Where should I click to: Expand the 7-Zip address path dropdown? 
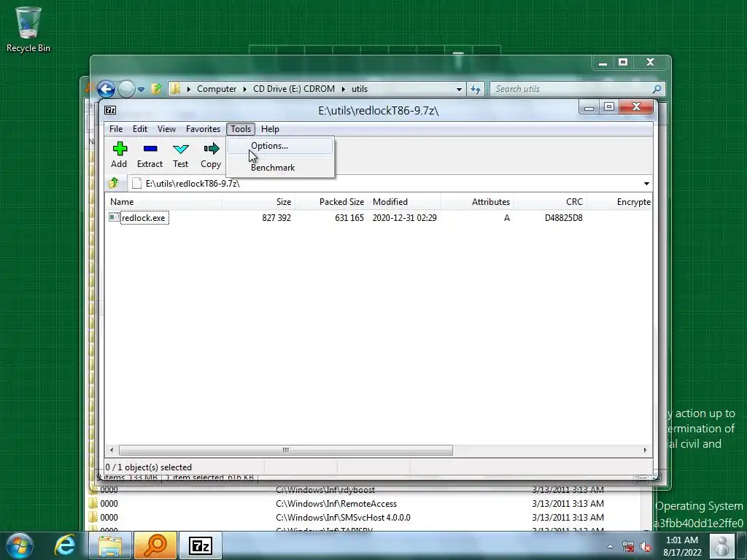pyautogui.click(x=646, y=184)
